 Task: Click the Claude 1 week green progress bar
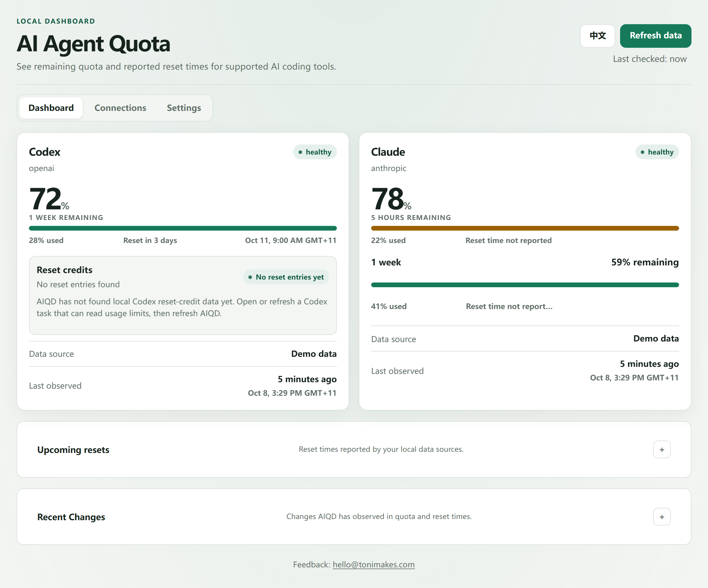525,285
